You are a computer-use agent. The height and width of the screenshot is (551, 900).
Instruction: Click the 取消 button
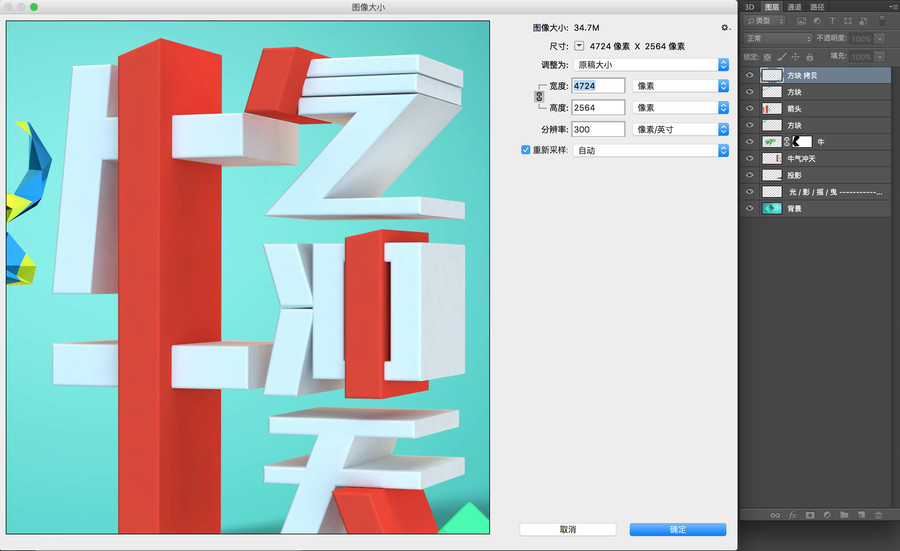568,529
